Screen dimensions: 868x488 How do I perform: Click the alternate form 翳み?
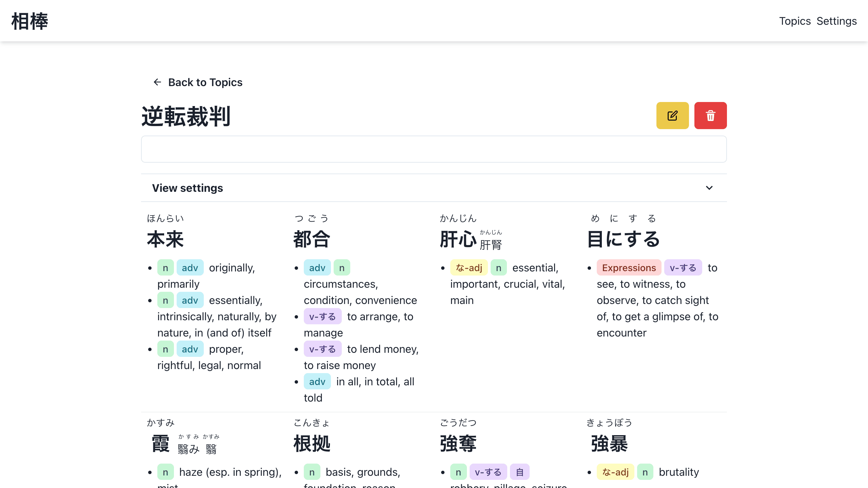[x=189, y=449]
